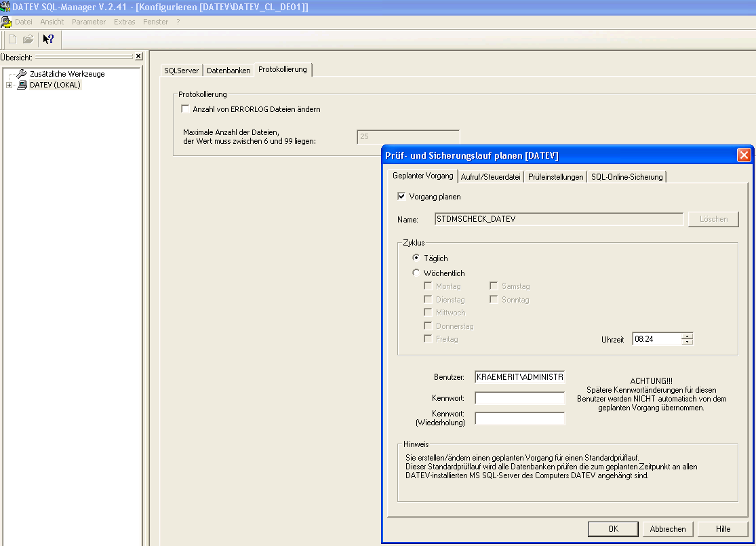
Task: Open the Prüfeinstellungen tab
Action: pyautogui.click(x=555, y=177)
